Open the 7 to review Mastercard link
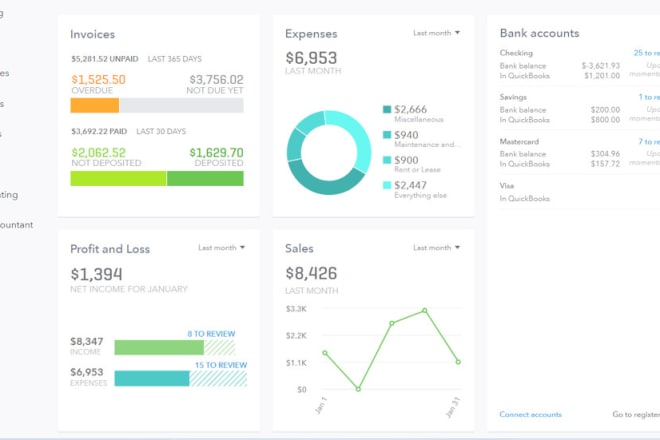Screen dimensions: 660x440 coord(649,141)
